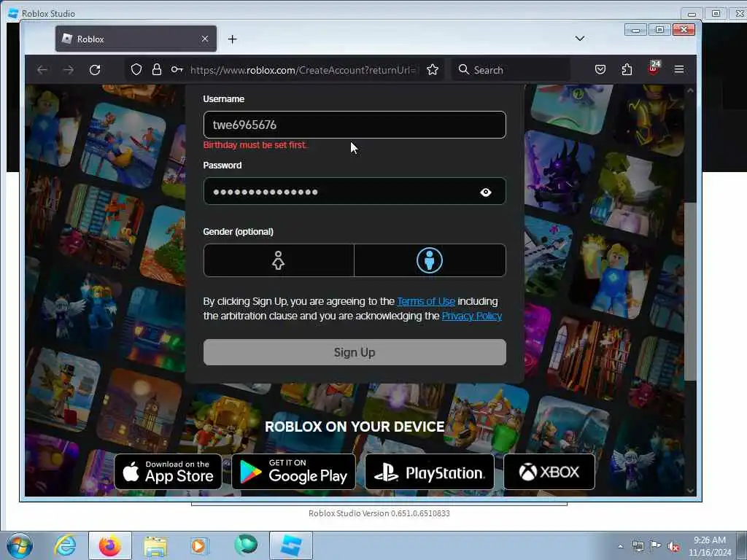Open Get it on Google Play badge
747x560 pixels.
293,472
